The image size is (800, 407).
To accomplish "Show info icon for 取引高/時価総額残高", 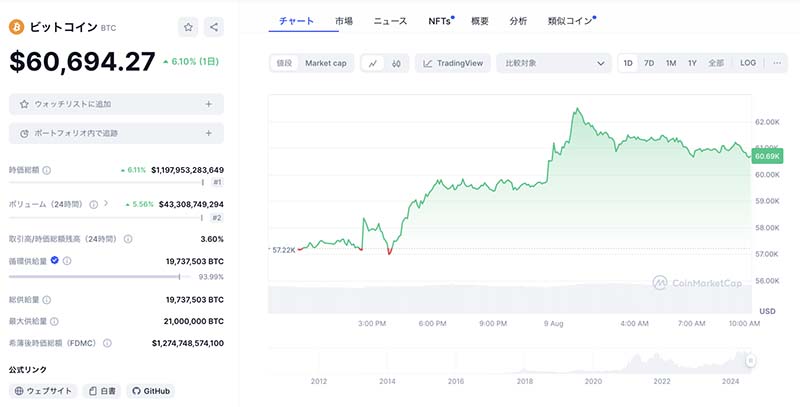I will click(128, 239).
